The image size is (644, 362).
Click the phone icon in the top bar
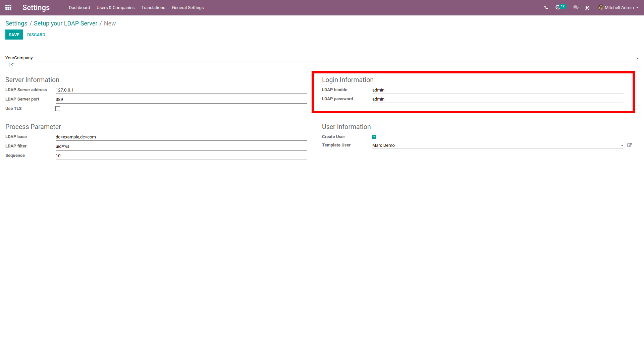tap(545, 7)
